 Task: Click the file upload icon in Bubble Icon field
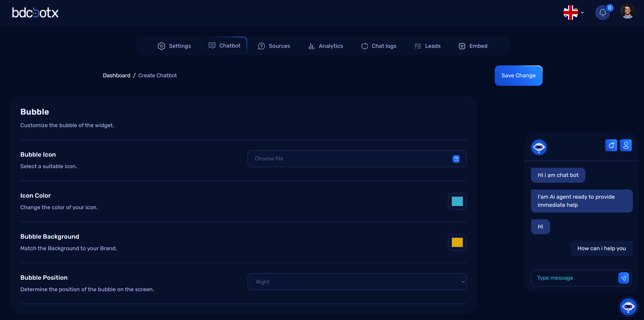[x=456, y=159]
